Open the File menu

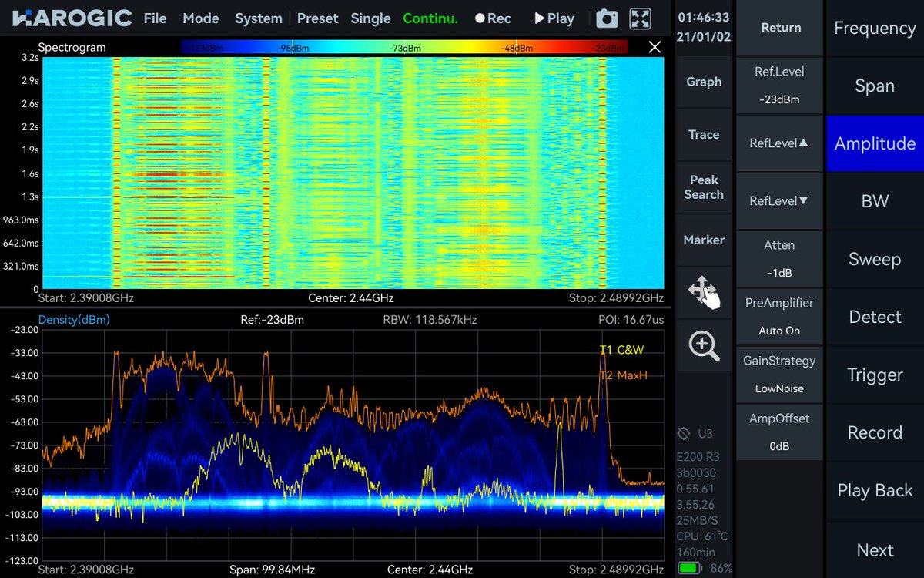tap(155, 18)
